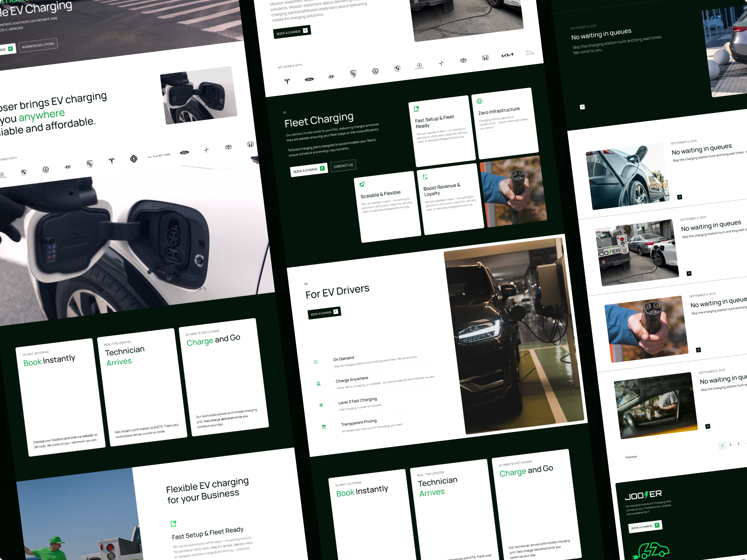Screen dimensions: 747x560
Task: Click the Volkswagen logo below the Mission statement
Action: 375,71
